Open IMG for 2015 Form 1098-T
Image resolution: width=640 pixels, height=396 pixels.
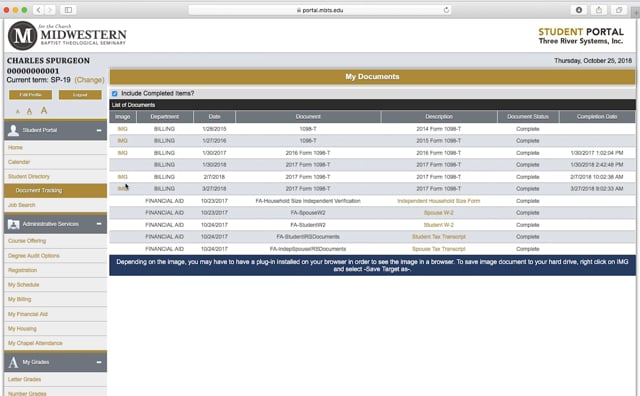pos(122,141)
